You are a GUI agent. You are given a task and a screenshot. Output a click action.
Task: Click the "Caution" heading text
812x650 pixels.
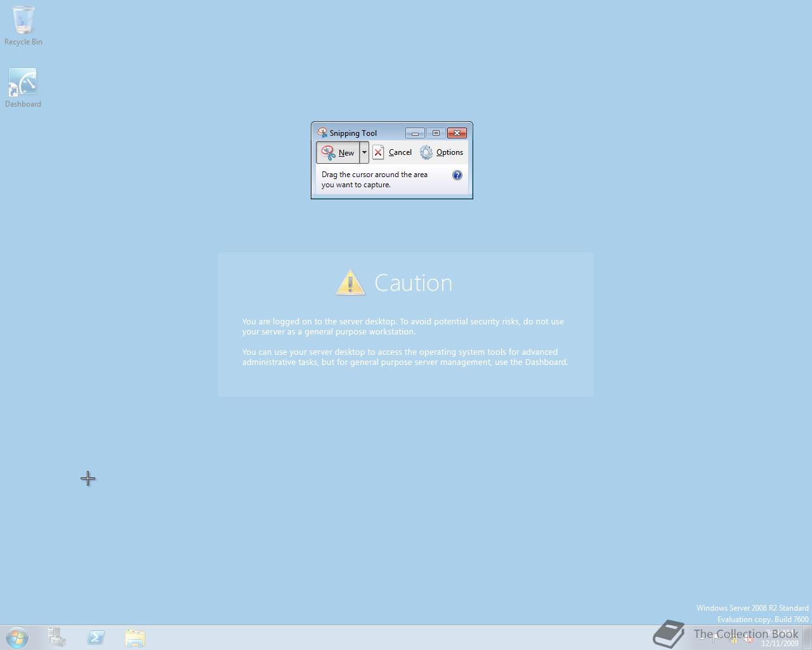click(413, 282)
